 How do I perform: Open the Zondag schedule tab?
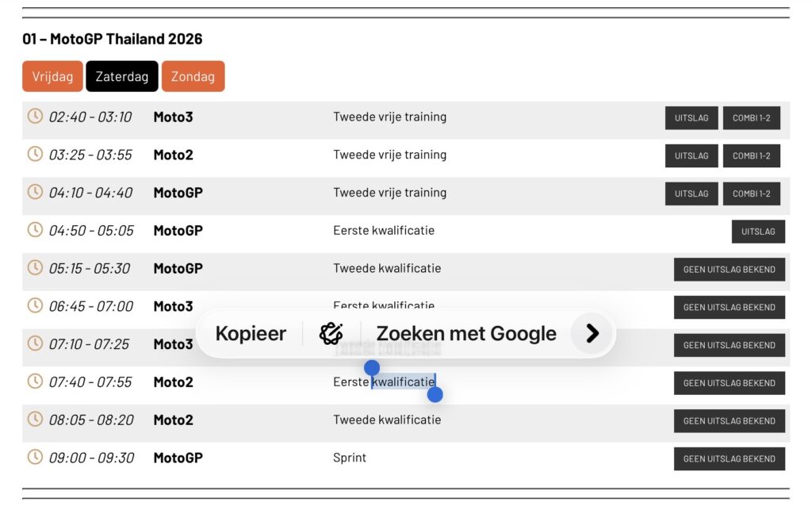(193, 77)
